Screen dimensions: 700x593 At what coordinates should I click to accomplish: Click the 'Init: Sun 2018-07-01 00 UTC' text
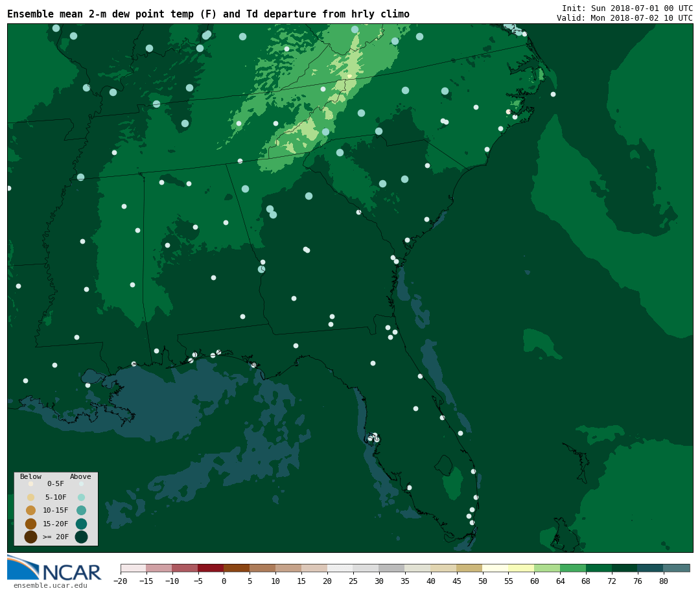click(x=627, y=8)
